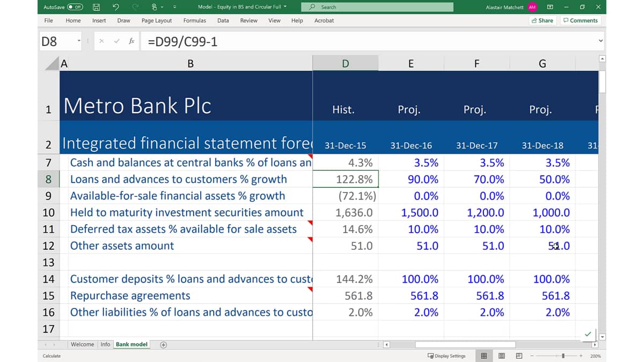
Task: Open the Review ribbon tab
Action: tap(248, 20)
